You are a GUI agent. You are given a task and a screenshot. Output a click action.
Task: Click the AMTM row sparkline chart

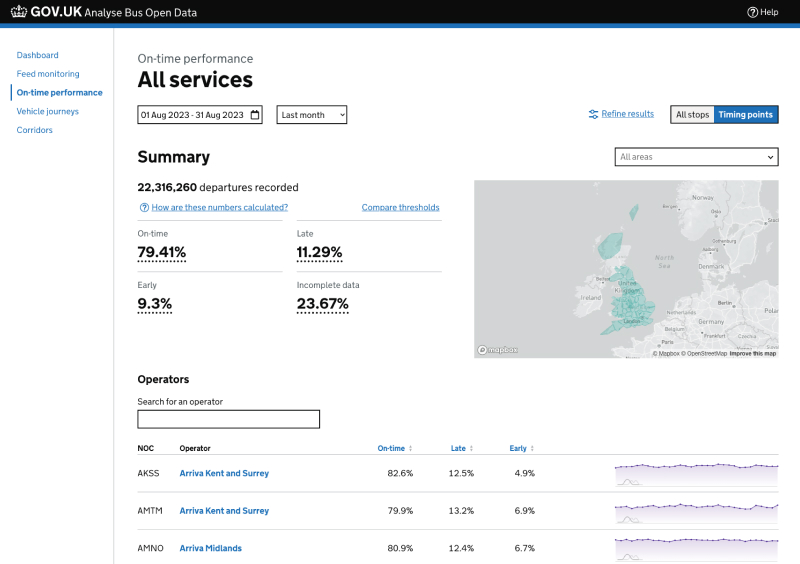tap(696, 512)
